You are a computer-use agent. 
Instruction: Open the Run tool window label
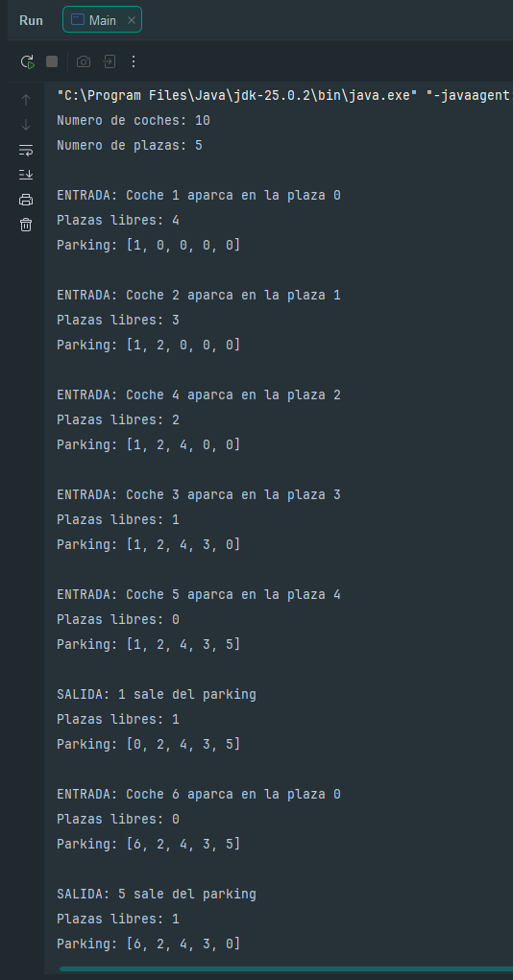click(32, 20)
